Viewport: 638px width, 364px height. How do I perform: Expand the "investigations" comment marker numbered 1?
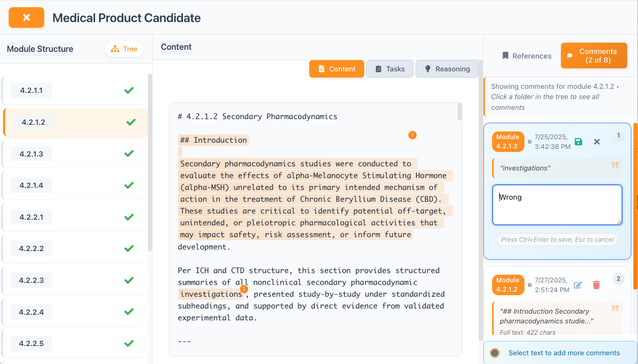pos(243,290)
